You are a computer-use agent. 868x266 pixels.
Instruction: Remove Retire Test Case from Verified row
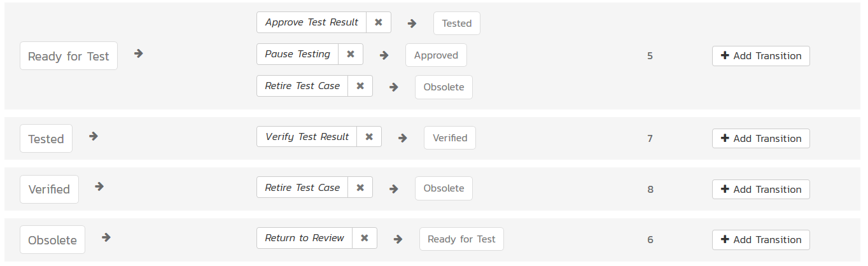[360, 188]
